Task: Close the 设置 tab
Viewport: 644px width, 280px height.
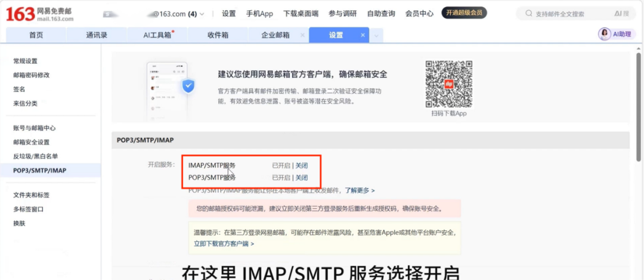Action: (363, 35)
